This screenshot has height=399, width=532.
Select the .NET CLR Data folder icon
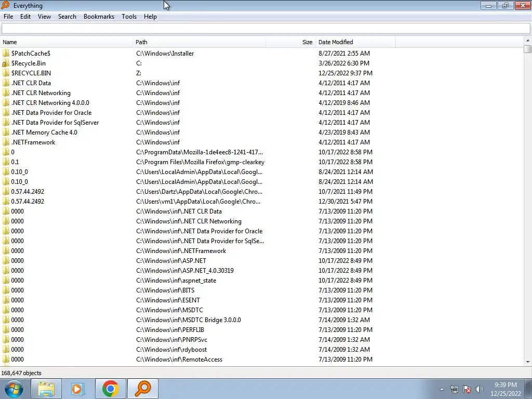[6, 83]
